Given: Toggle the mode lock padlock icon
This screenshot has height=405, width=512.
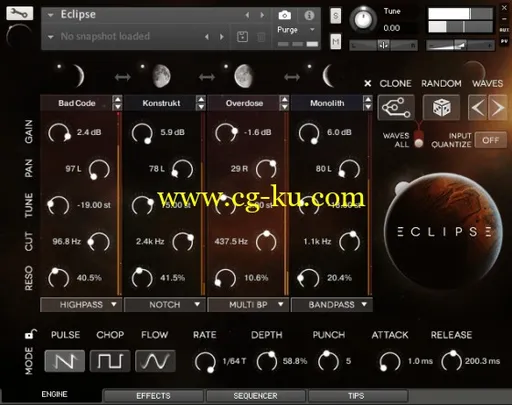Looking at the screenshot, I should click(30, 334).
